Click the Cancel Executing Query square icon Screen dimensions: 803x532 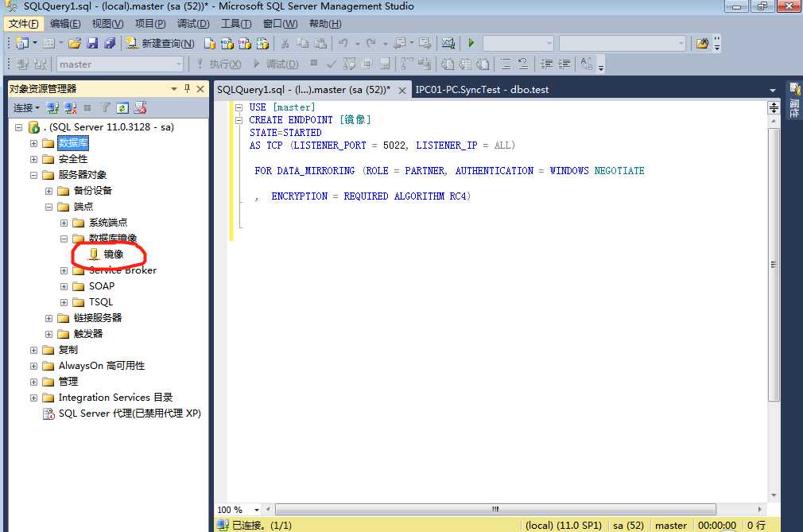(x=314, y=64)
